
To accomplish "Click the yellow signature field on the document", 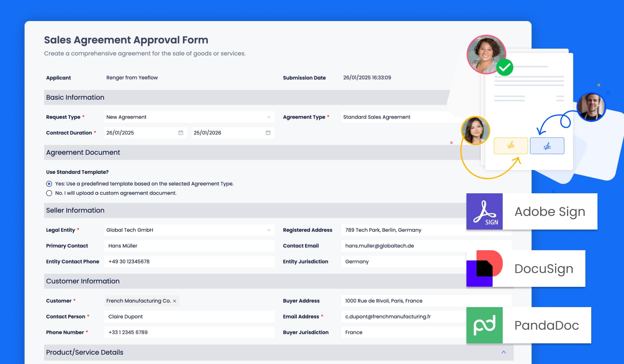I will [511, 146].
